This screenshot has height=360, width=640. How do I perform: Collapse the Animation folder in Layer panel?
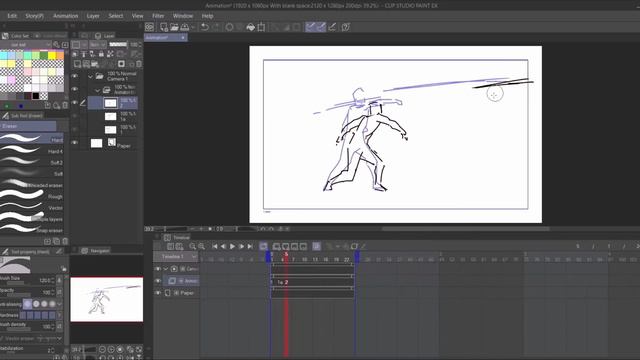click(x=97, y=90)
